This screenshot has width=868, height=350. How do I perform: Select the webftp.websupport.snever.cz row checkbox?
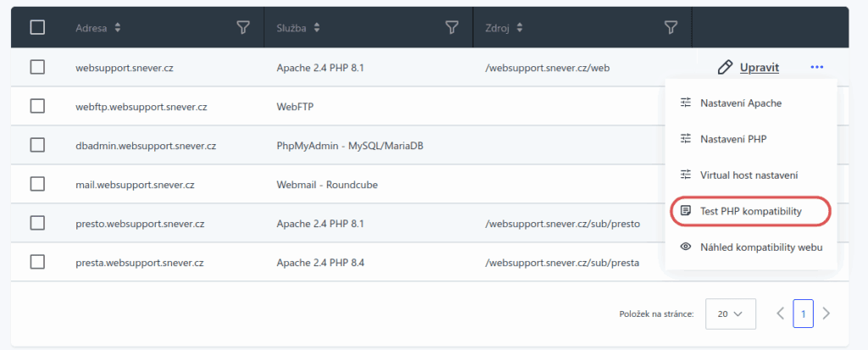point(37,106)
